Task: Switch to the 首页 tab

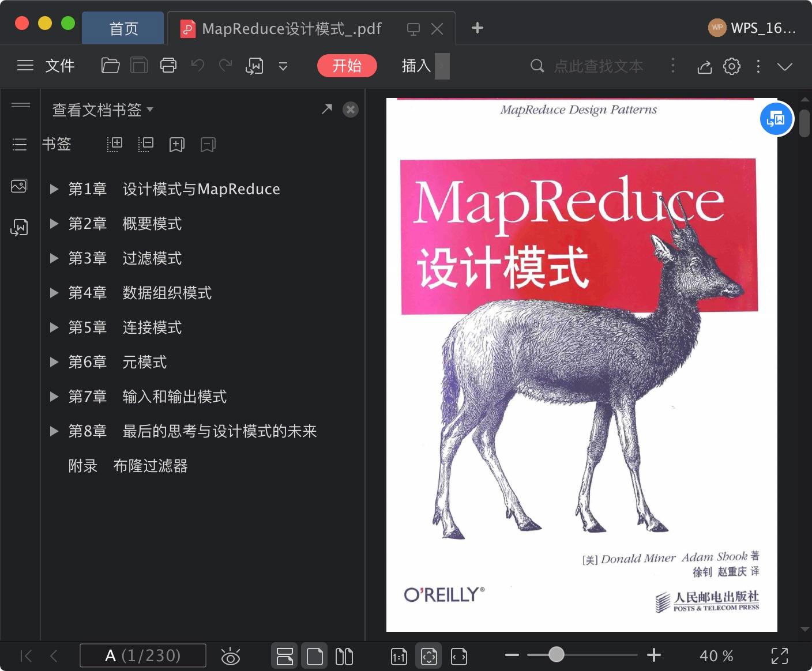Action: (123, 28)
